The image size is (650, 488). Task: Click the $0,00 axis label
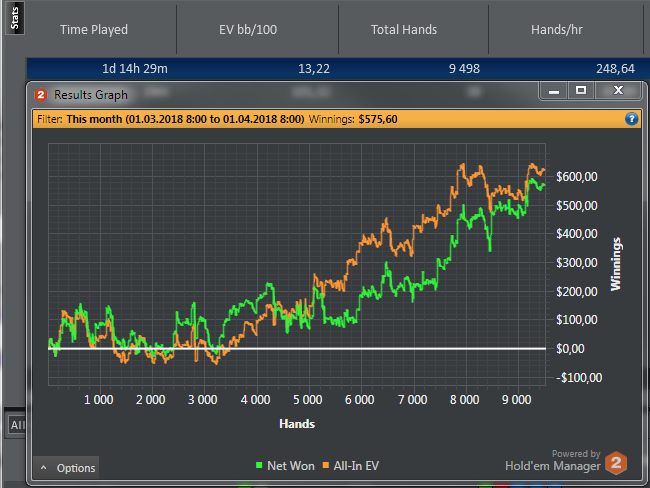[570, 349]
